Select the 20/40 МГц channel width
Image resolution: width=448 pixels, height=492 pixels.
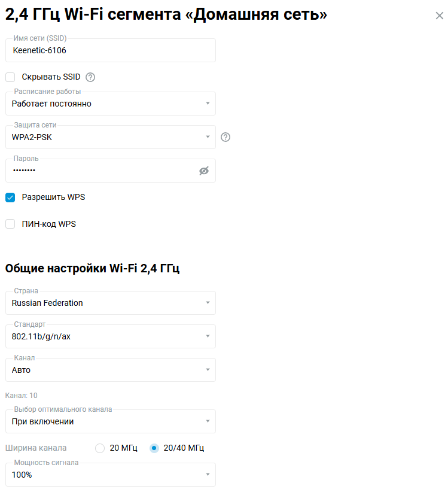(x=154, y=448)
